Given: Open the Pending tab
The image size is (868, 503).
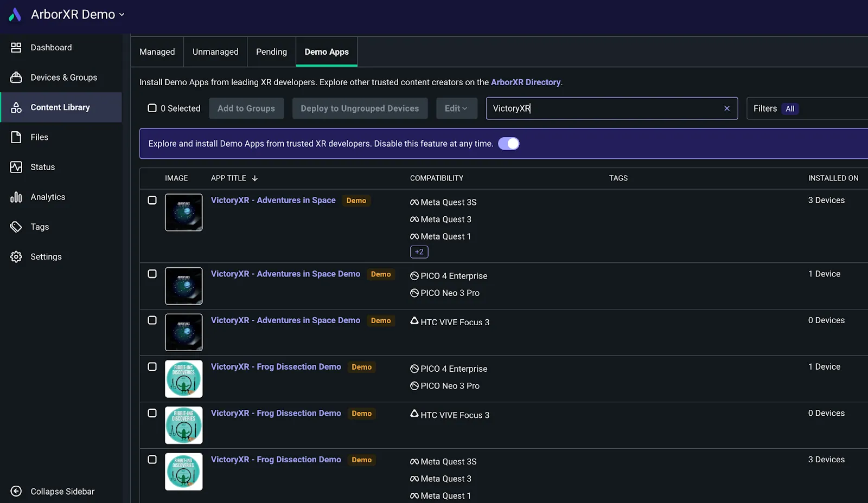Looking at the screenshot, I should point(271,51).
